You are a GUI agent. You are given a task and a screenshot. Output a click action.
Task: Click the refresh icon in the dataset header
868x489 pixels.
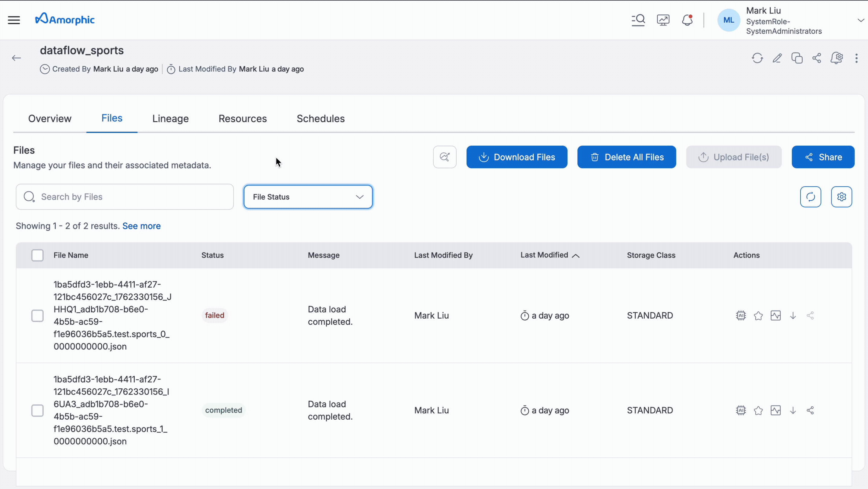pyautogui.click(x=757, y=58)
